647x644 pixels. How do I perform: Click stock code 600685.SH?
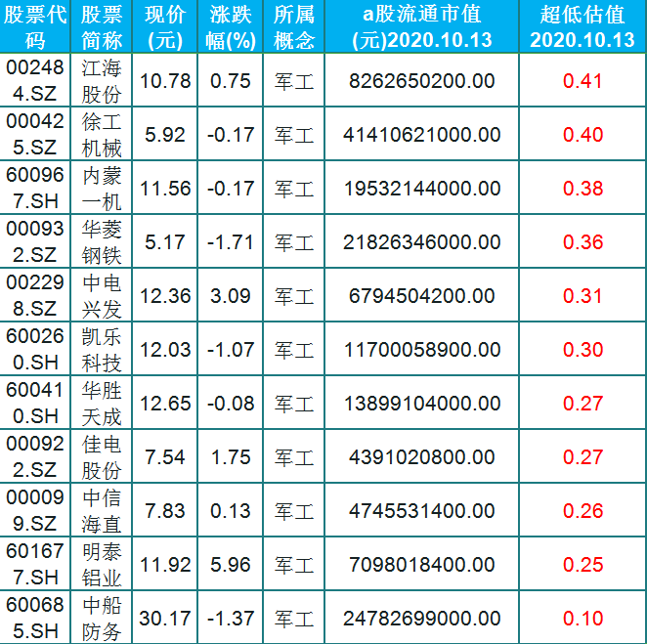pos(34,618)
